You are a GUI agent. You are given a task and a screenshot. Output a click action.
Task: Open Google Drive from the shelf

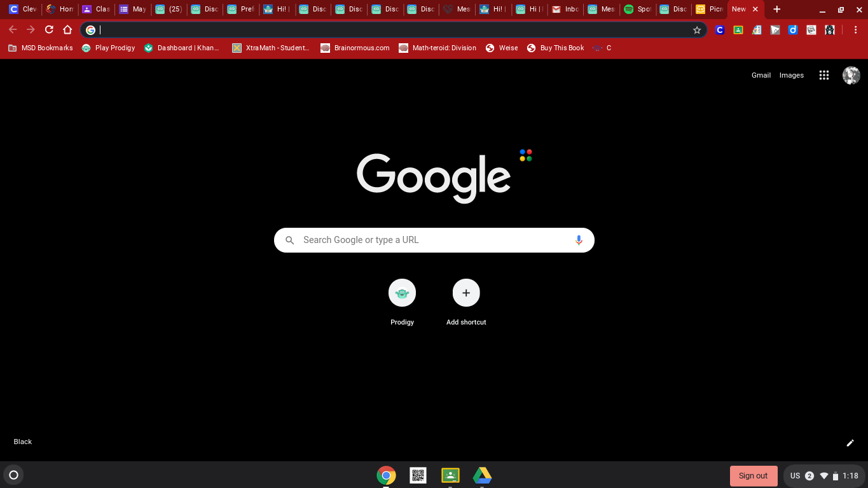coord(482,475)
